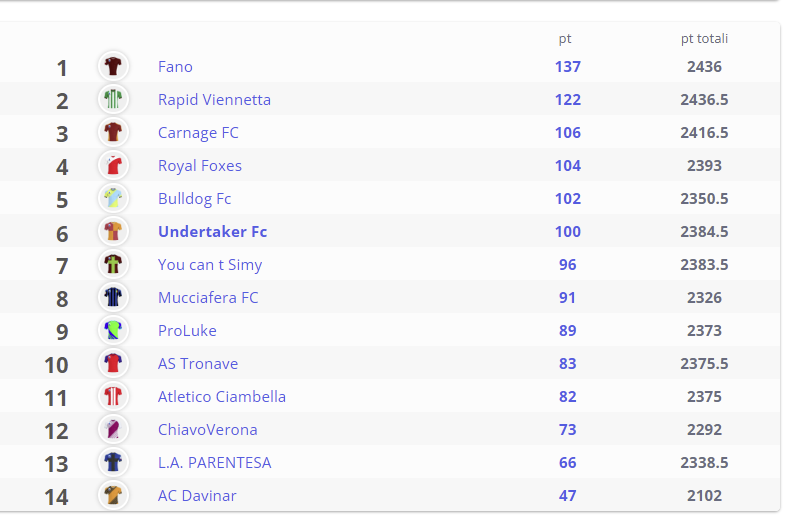Image resolution: width=795 pixels, height=519 pixels.
Task: Click Mucciafera FC's blue striped jersey icon
Action: (113, 297)
